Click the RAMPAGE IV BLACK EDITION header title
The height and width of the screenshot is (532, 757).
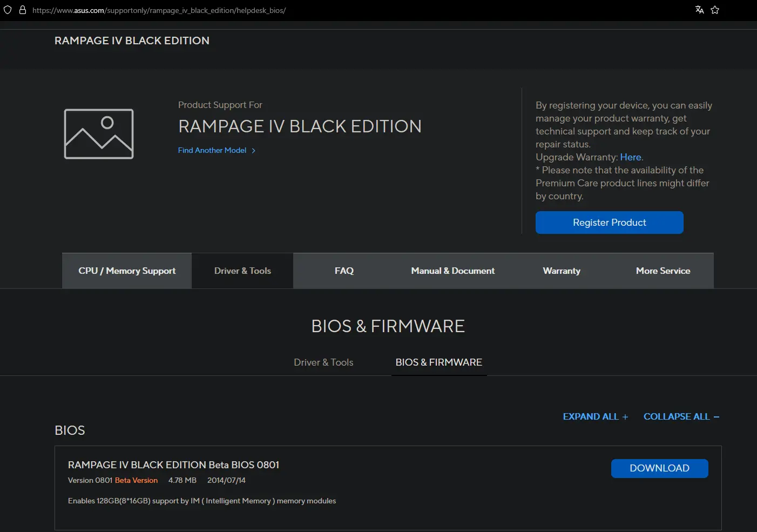[132, 41]
